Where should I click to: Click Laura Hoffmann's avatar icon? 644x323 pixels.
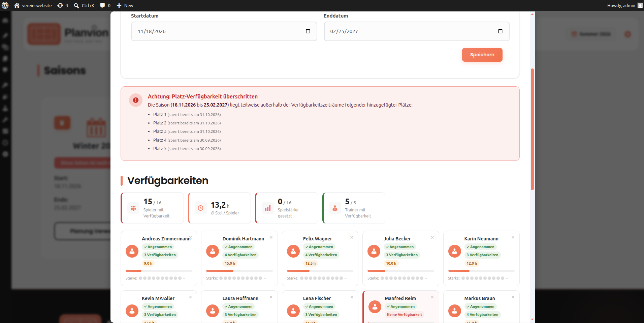pyautogui.click(x=213, y=311)
